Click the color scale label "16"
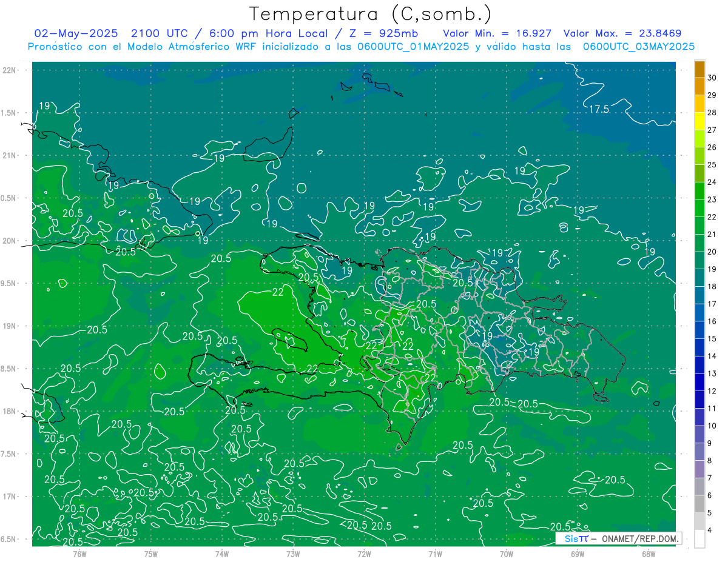Screen dimensions: 728x562 click(712, 321)
